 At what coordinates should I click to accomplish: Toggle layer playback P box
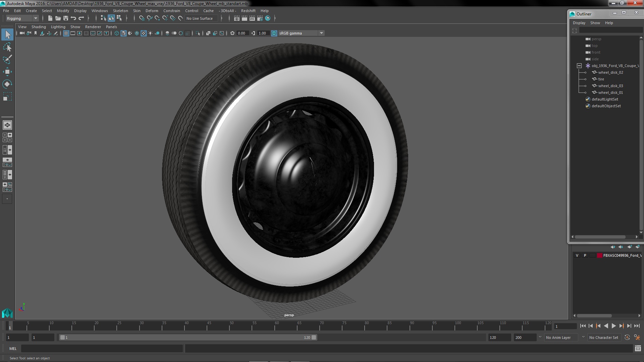(x=585, y=255)
